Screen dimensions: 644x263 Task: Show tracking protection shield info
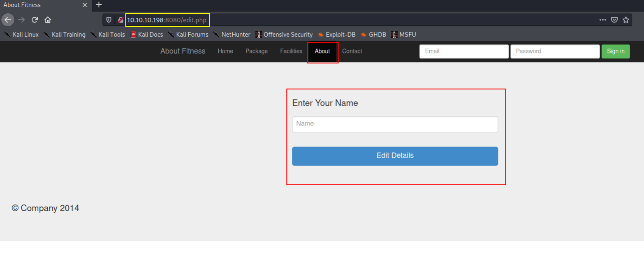pos(109,19)
